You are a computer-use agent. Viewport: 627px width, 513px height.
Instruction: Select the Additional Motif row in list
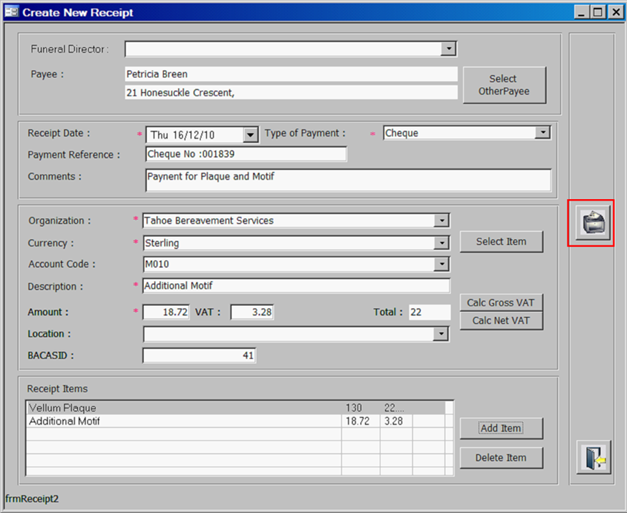pyautogui.click(x=236, y=421)
